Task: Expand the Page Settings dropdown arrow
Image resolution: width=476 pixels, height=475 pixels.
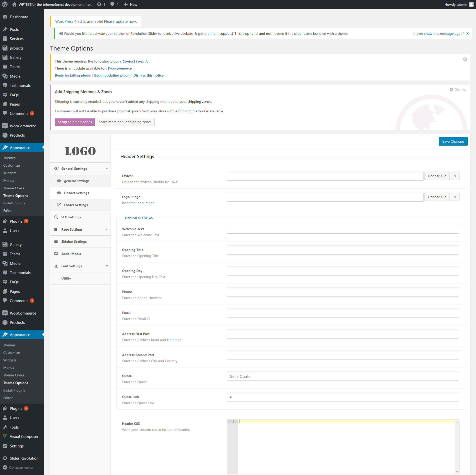Action: tap(107, 229)
